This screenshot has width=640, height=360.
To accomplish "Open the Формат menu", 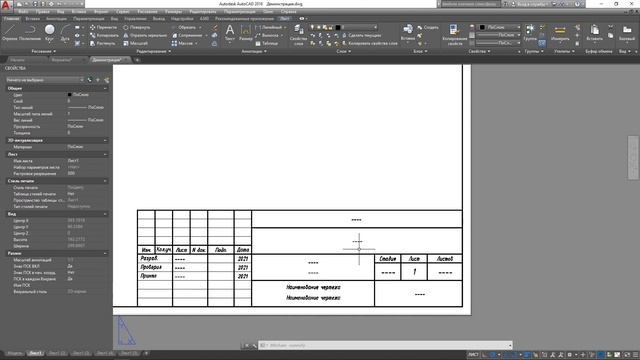I will point(101,12).
